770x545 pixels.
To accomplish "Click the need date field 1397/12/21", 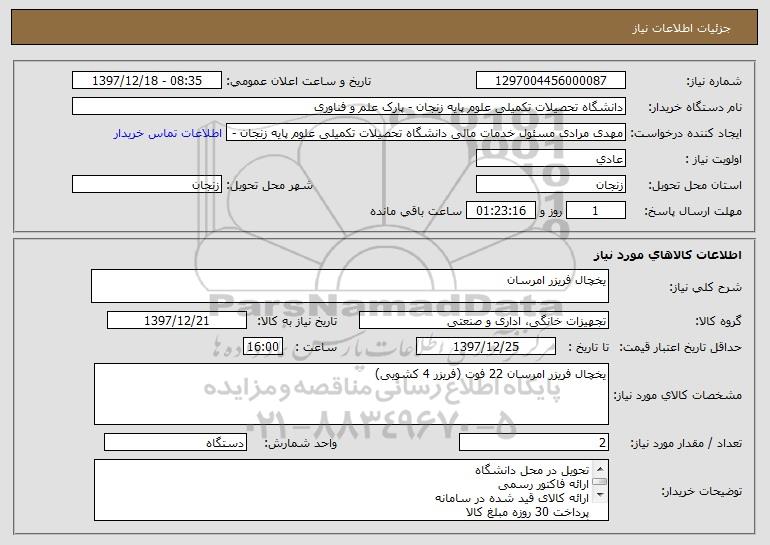I will pyautogui.click(x=177, y=321).
